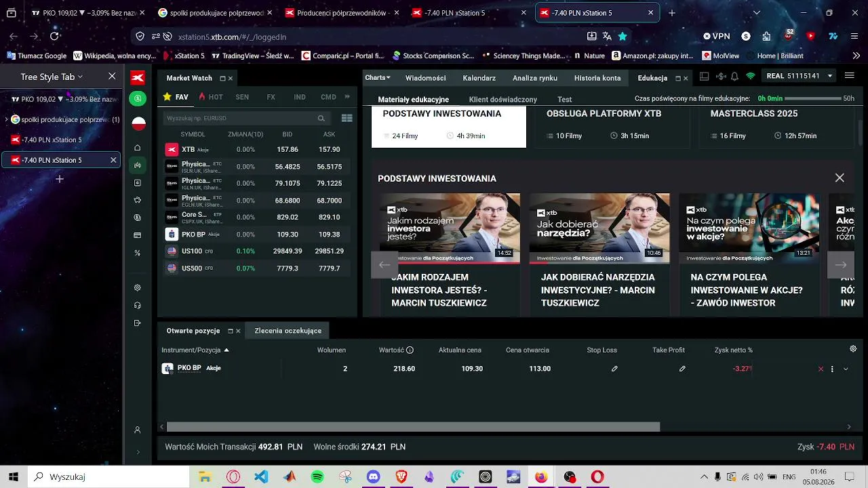The image size is (868, 488).
Task: Go to the home icon in xStation sidebar
Action: point(138,148)
